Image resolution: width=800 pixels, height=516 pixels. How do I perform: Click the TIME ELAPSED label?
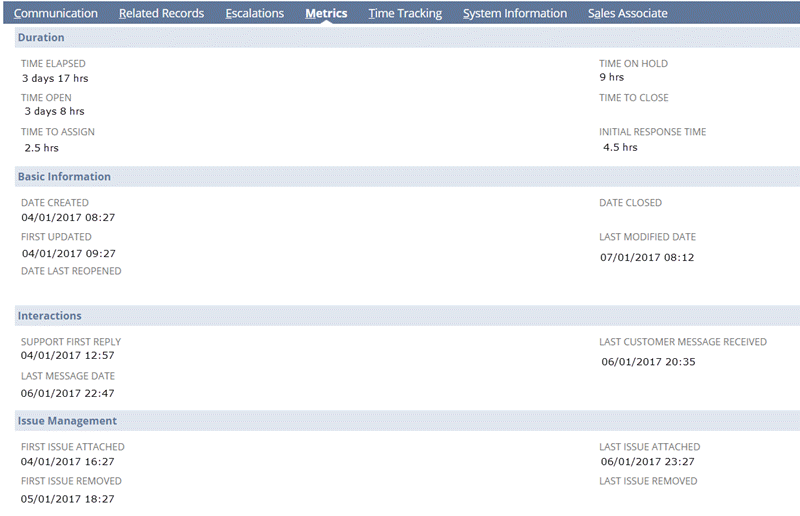tap(53, 63)
